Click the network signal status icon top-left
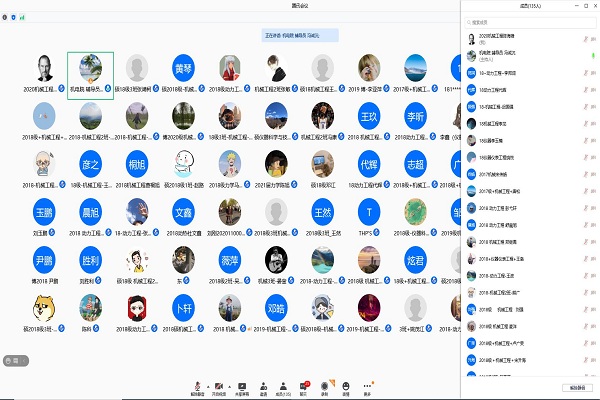600x400 pixels. tap(22, 17)
